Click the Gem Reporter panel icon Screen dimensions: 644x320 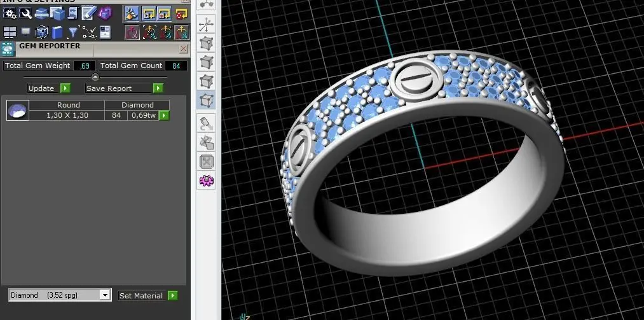click(8, 49)
